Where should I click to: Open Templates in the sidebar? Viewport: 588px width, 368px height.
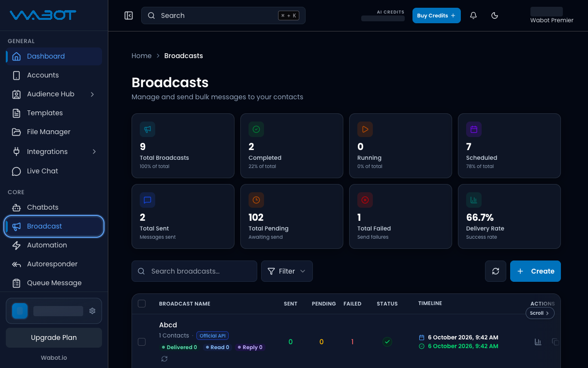pos(54,113)
